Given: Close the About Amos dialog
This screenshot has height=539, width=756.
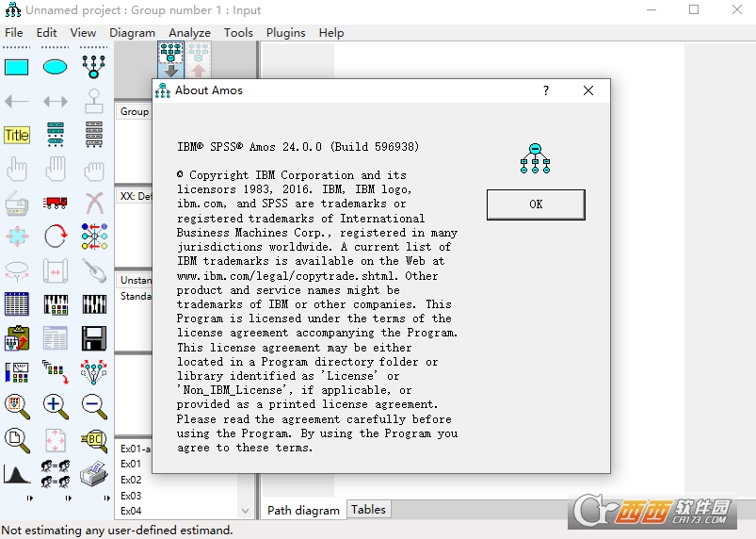Looking at the screenshot, I should pyautogui.click(x=588, y=90).
